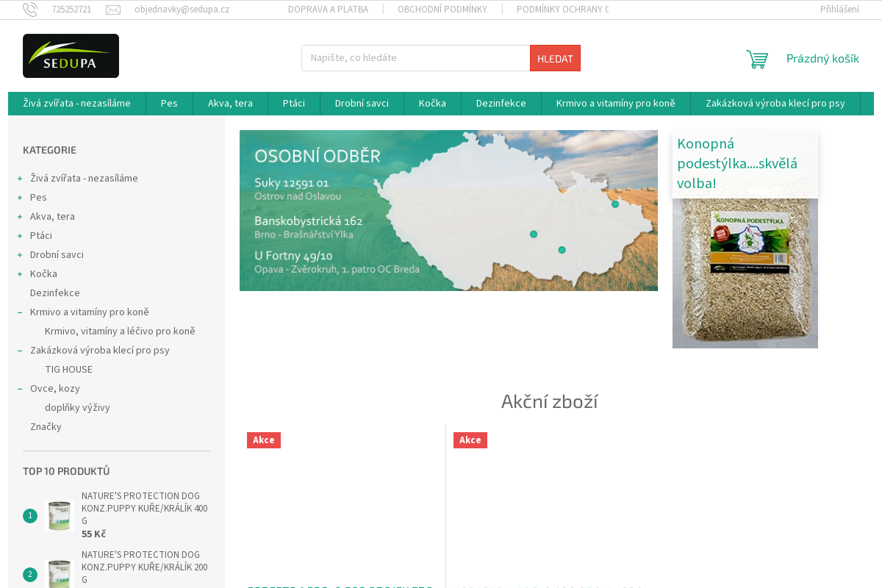Open the Konopná podestýlka product banner image
The width and height of the screenshot is (882, 588).
pos(745,273)
